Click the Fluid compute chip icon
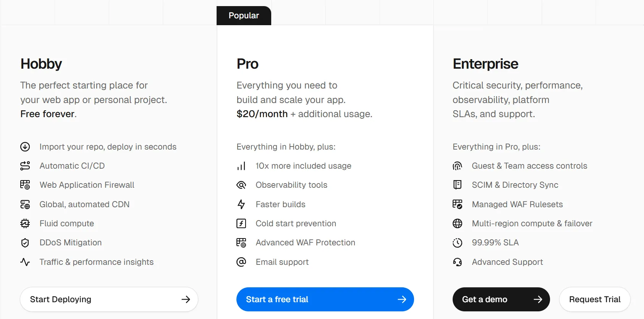Image resolution: width=644 pixels, height=319 pixels. 25,224
